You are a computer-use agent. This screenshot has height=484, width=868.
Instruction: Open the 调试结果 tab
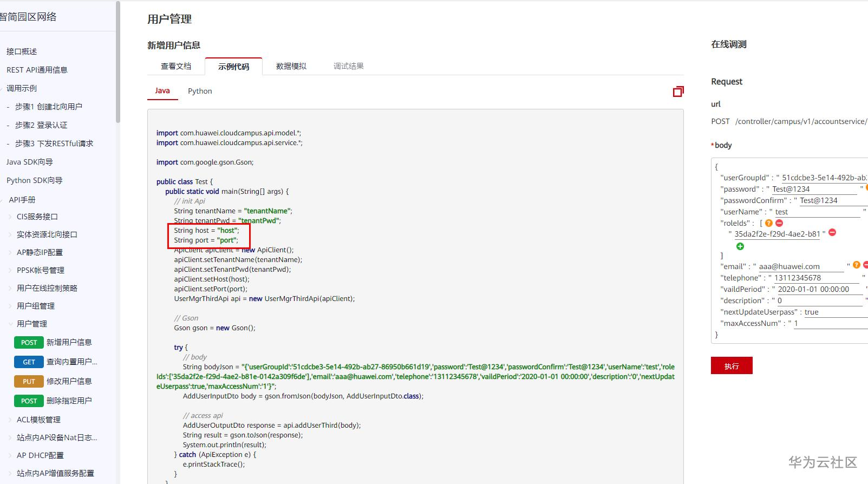tap(349, 66)
